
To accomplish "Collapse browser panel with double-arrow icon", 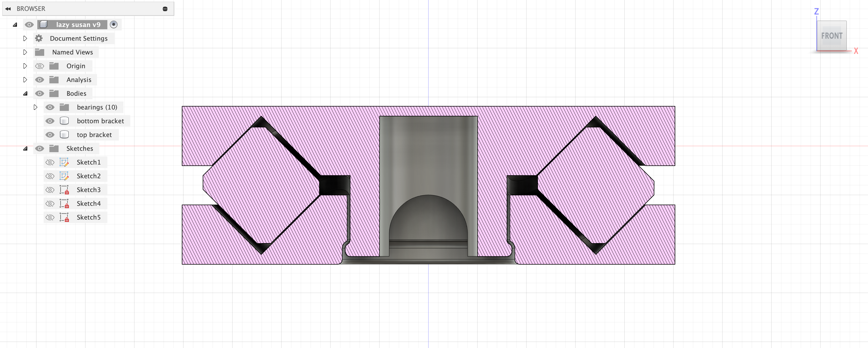I will [8, 9].
